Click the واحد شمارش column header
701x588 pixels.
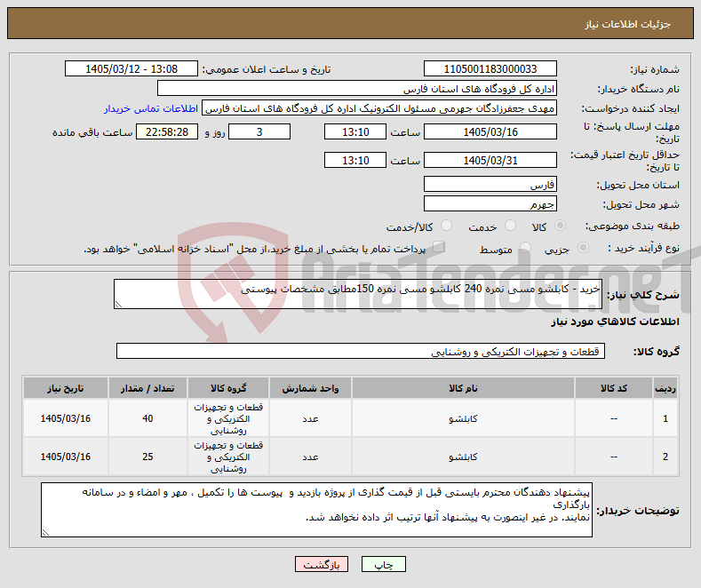[x=310, y=388]
